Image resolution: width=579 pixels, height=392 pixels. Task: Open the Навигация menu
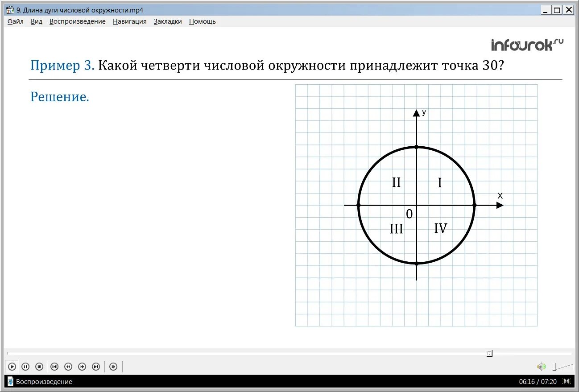[x=130, y=21]
